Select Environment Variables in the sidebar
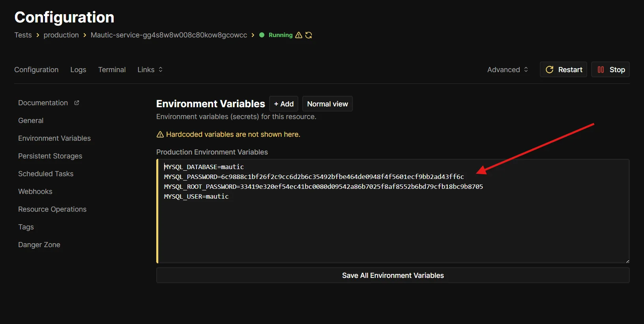The height and width of the screenshot is (324, 644). click(x=54, y=138)
